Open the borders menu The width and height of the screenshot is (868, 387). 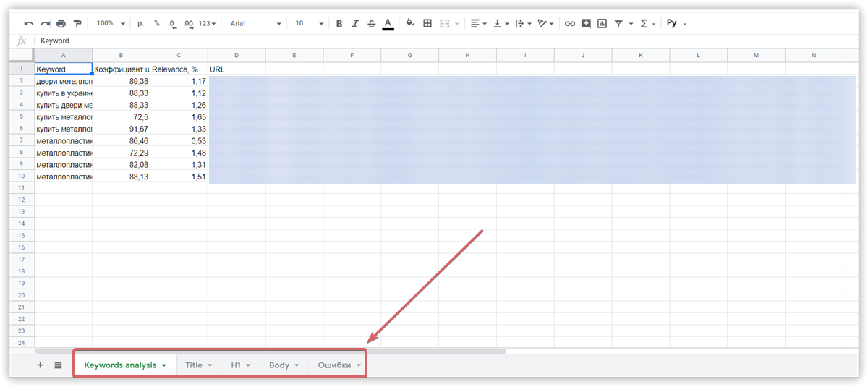pyautogui.click(x=427, y=23)
